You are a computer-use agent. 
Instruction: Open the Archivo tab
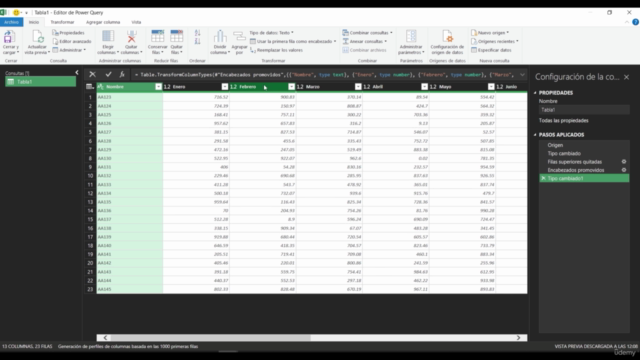(11, 22)
